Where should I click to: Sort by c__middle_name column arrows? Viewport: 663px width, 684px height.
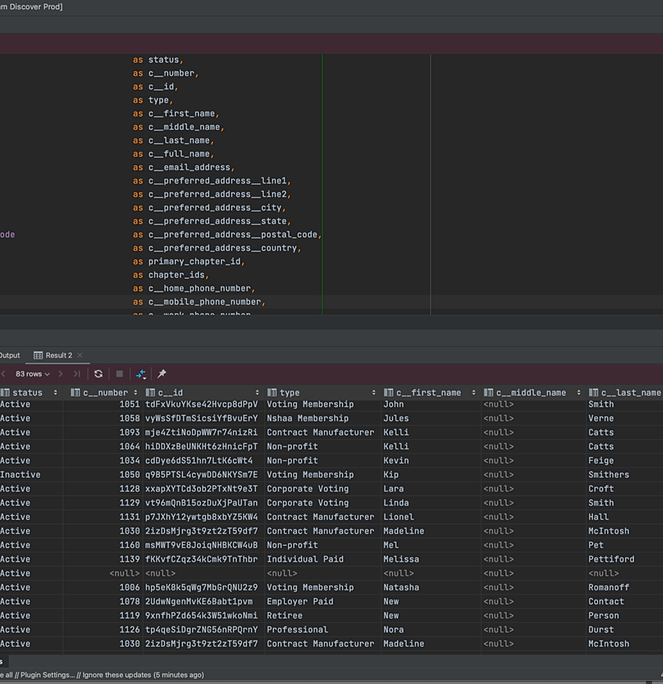coord(579,393)
